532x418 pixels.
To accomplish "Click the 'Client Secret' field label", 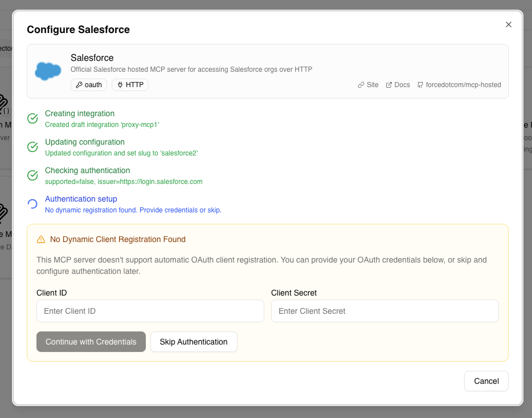I will pos(294,293).
